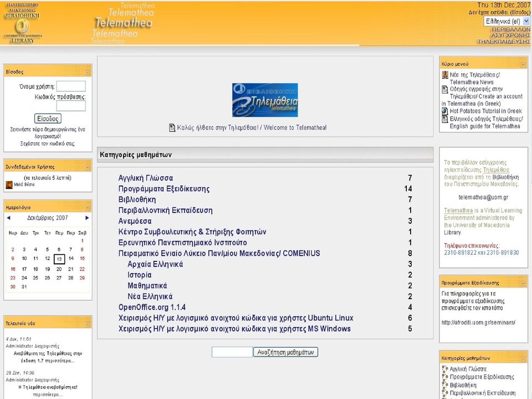Image resolution: width=532 pixels, height=399 pixels.
Task: Click the sidebar Βιβλιοθήκη category icon
Action: pyautogui.click(x=445, y=385)
